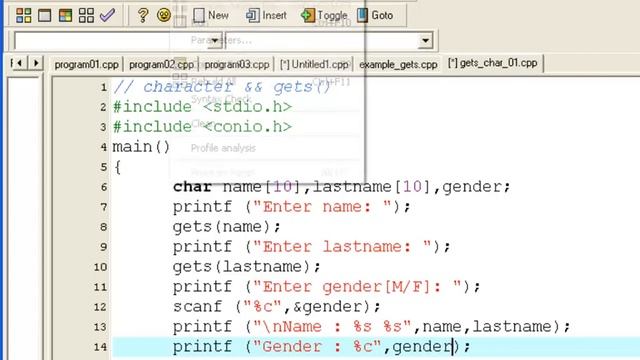This screenshot has height=360, width=640.
Task: Switch to the program02.cpp tab
Action: (x=161, y=64)
